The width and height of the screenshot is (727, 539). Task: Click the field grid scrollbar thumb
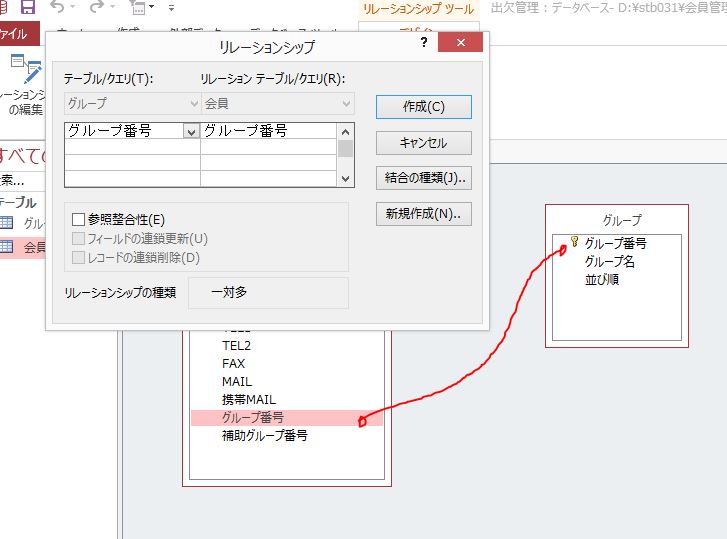345,149
